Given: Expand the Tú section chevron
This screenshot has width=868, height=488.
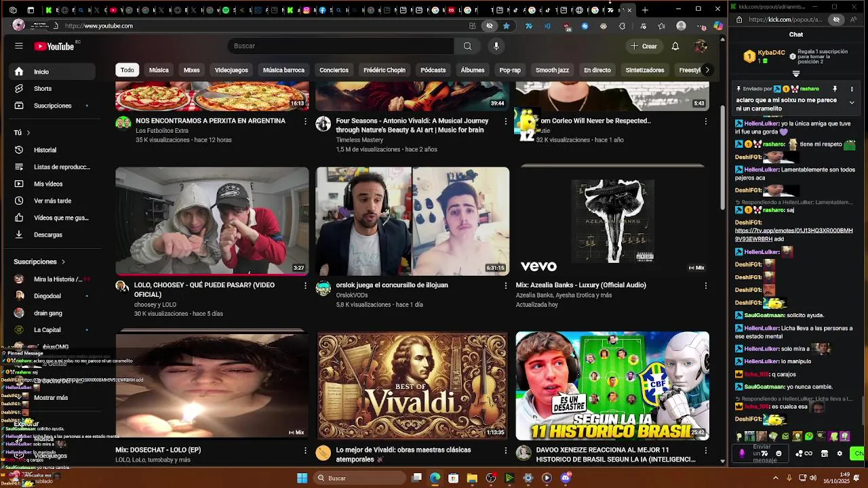Looking at the screenshot, I should tap(28, 133).
